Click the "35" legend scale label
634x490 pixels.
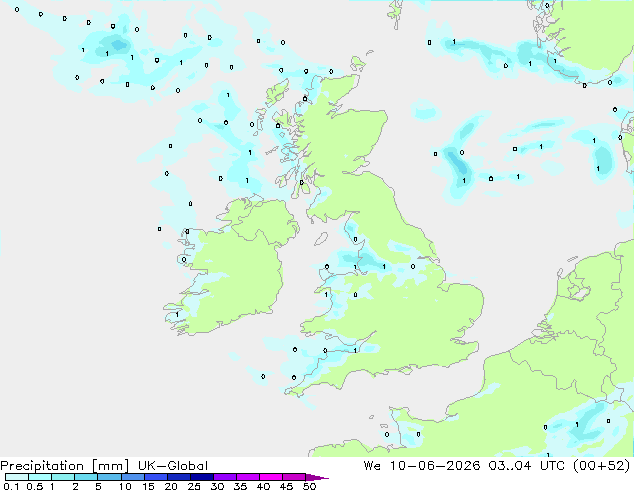[240, 486]
